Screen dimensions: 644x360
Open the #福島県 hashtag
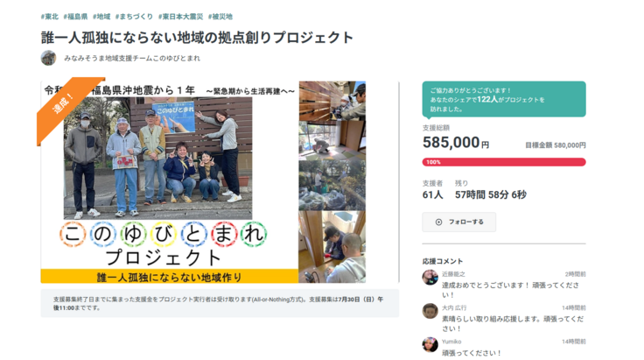pos(75,17)
